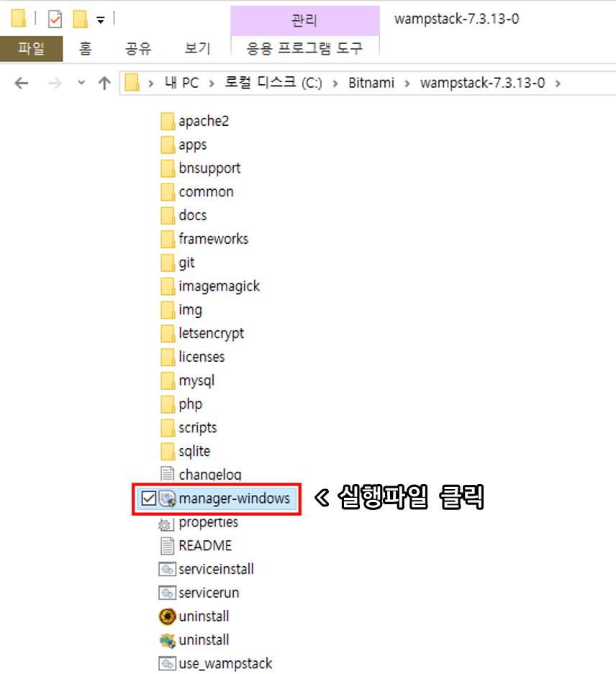
Task: Click the img folder icon
Action: 168,310
